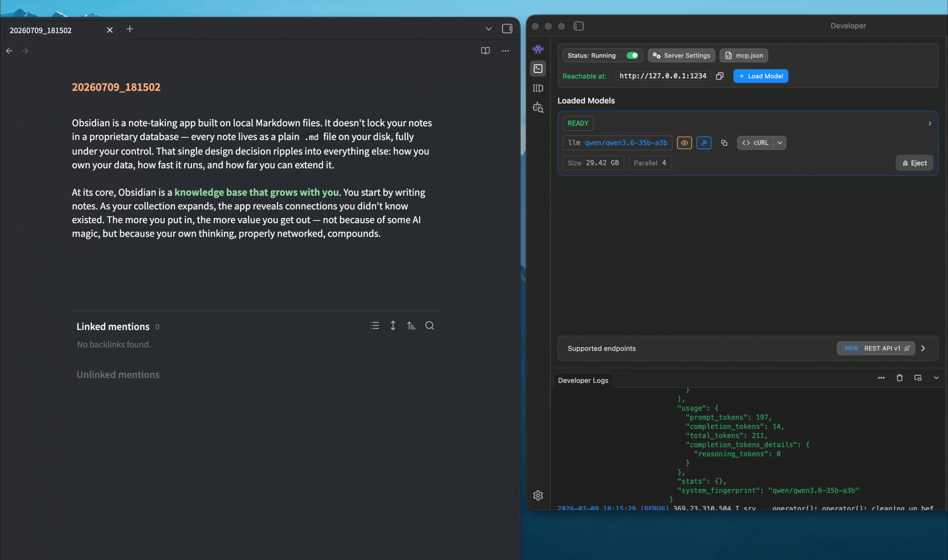The image size is (948, 560).
Task: Change sort order of backlinks
Action: tap(411, 325)
